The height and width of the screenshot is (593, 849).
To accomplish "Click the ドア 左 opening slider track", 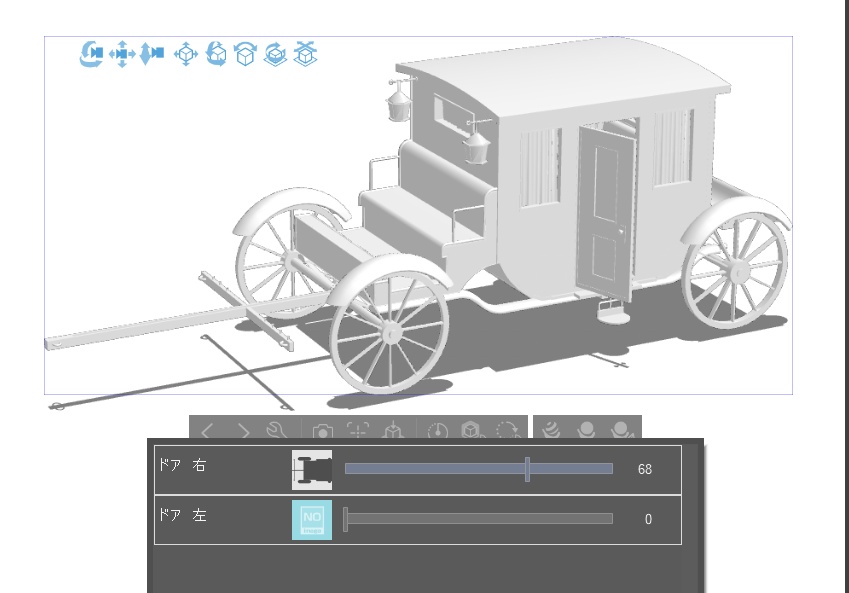I will 479,519.
